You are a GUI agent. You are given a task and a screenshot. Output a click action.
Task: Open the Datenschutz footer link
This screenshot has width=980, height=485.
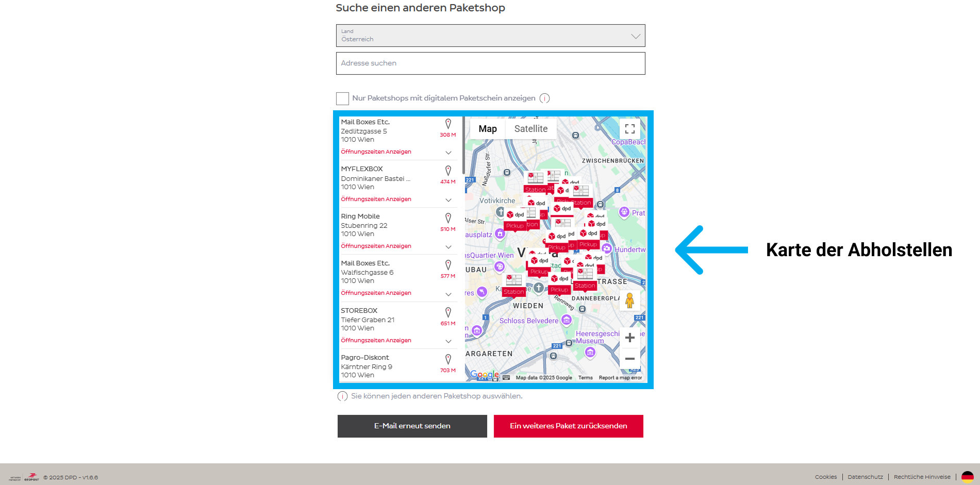[x=865, y=477]
